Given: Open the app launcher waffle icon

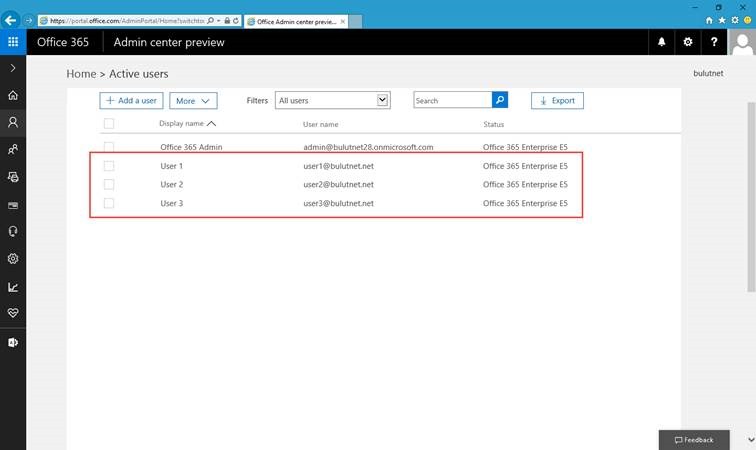Looking at the screenshot, I should (x=13, y=42).
